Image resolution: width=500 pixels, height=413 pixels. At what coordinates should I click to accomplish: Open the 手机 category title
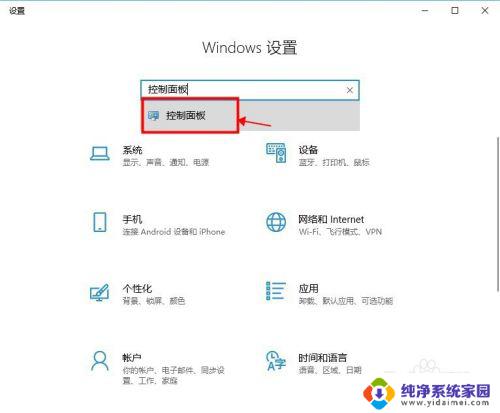click(x=132, y=219)
